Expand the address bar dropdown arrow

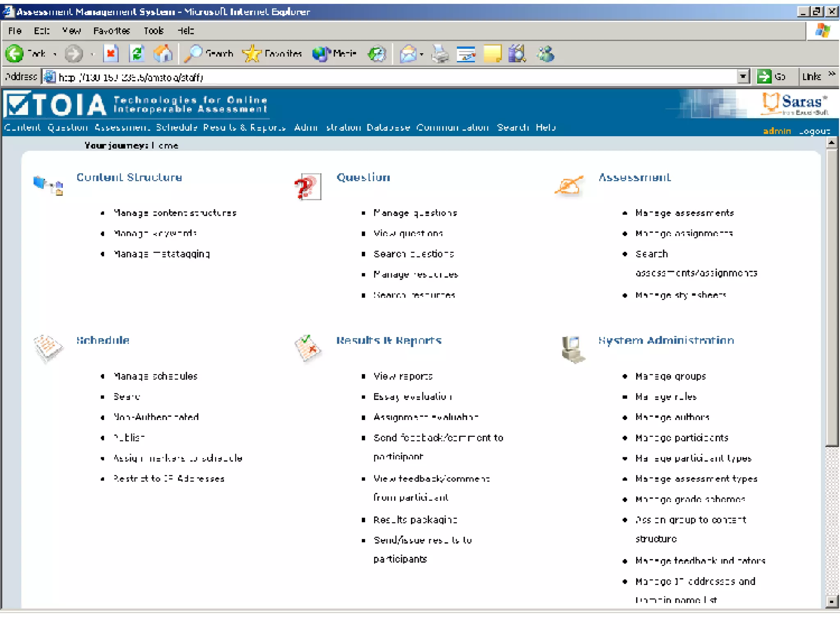743,77
